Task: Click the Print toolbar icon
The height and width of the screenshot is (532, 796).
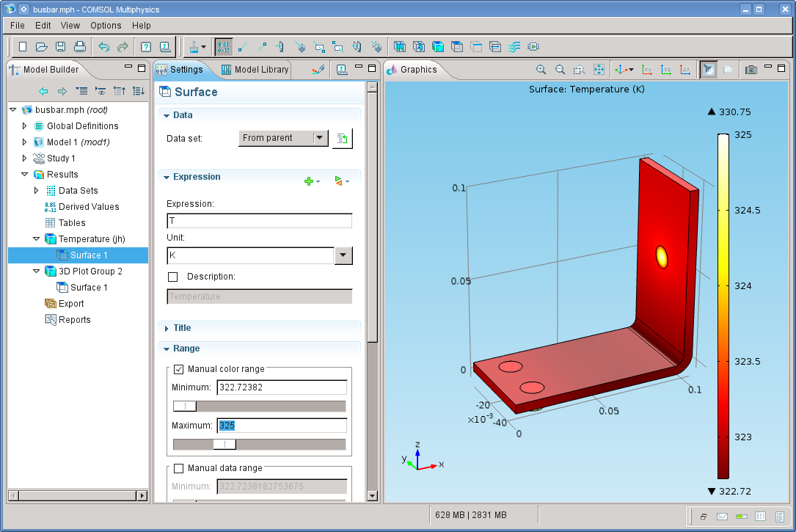Action: 79,47
